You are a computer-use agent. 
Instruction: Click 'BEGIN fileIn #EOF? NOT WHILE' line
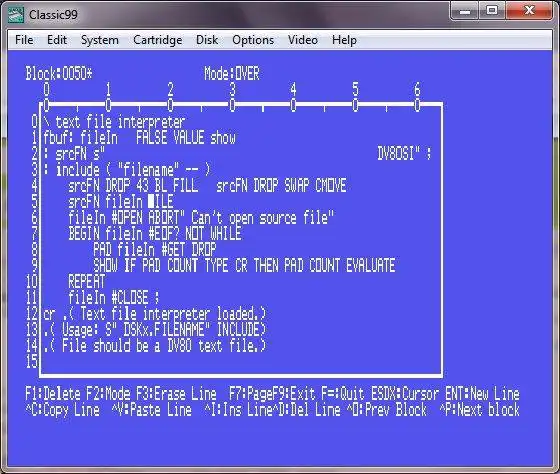pyautogui.click(x=155, y=233)
